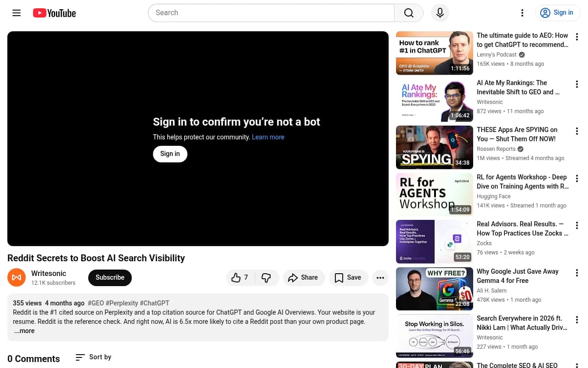Click the 0 Comments heading
The image size is (588, 368).
(34, 359)
